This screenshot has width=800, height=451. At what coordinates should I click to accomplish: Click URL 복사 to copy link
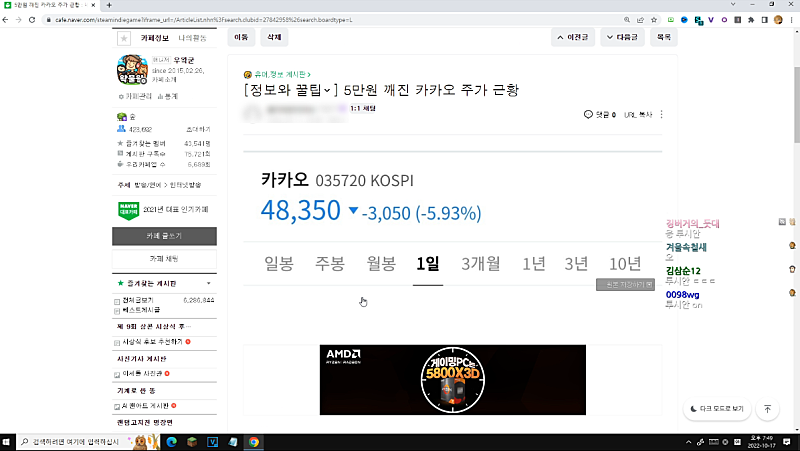638,115
